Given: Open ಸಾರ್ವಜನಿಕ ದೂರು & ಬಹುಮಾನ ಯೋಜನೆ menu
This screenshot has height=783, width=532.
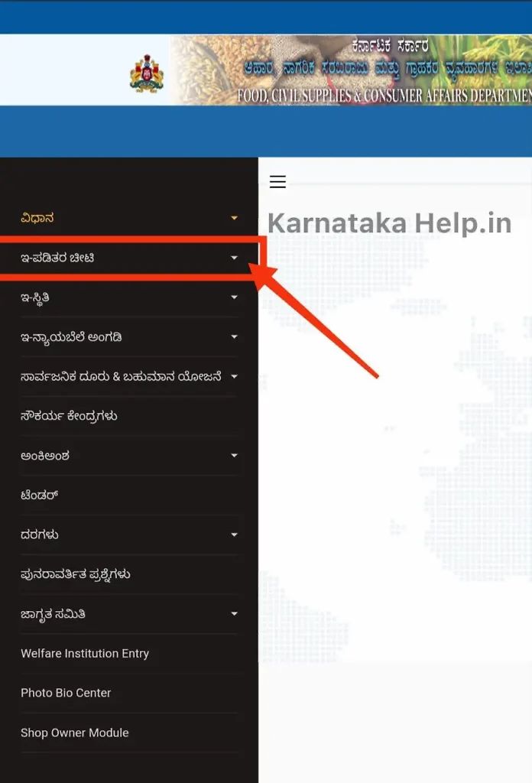Looking at the screenshot, I should (121, 376).
